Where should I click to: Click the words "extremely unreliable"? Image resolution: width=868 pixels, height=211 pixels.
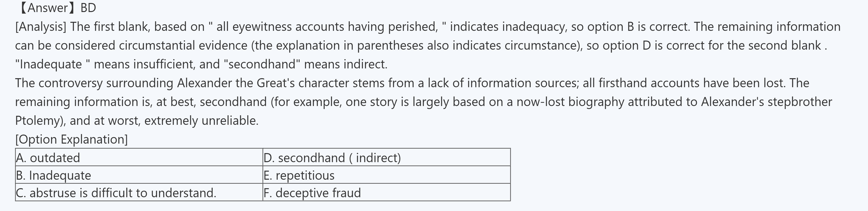click(x=201, y=121)
